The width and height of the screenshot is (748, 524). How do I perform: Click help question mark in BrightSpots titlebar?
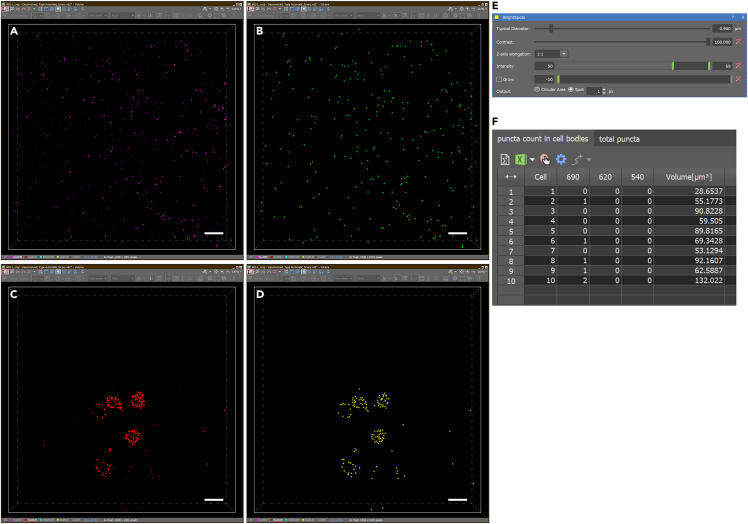(733, 17)
